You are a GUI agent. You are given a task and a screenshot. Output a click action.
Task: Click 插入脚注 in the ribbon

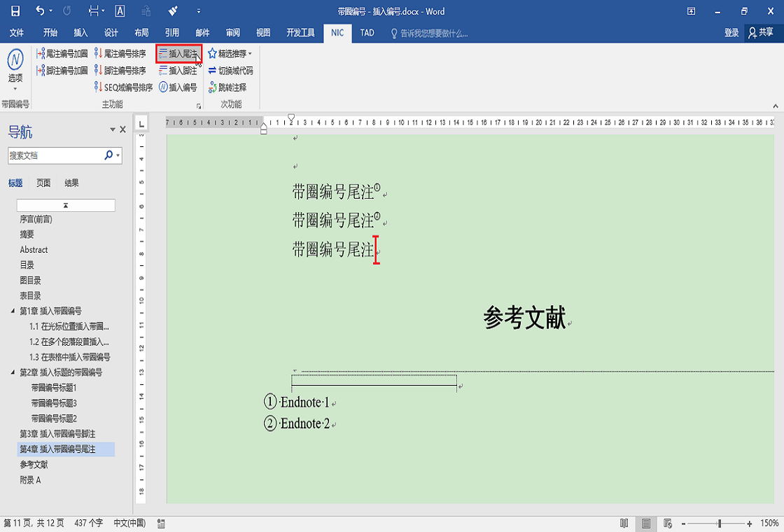click(178, 71)
